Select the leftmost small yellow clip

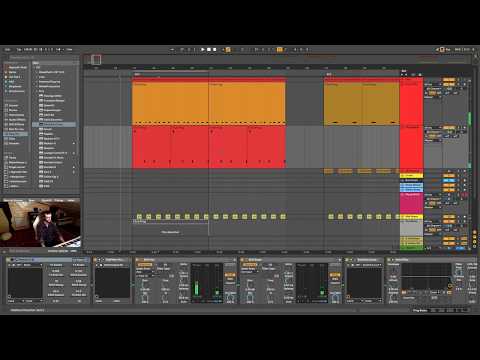pos(139,217)
